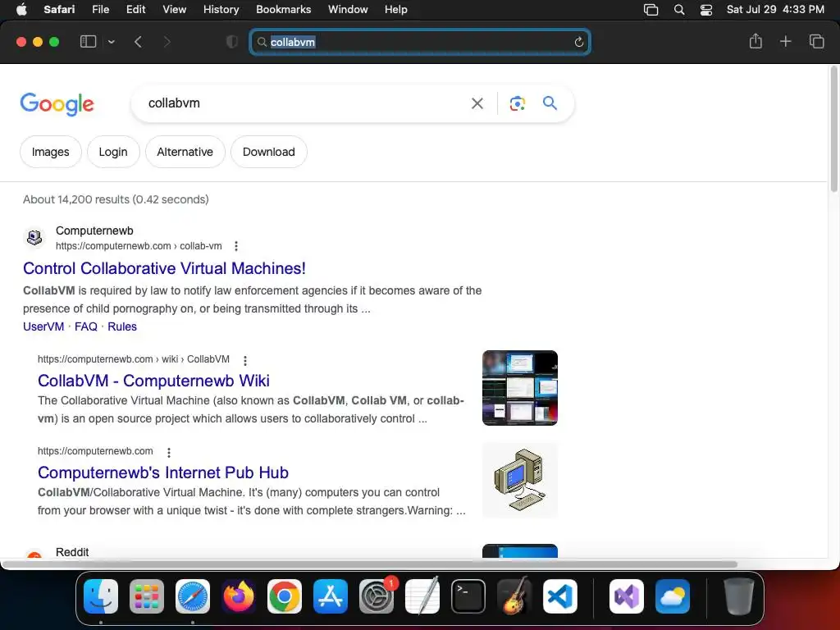This screenshot has height=630, width=840.
Task: Go forward to the next page
Action: (167, 42)
